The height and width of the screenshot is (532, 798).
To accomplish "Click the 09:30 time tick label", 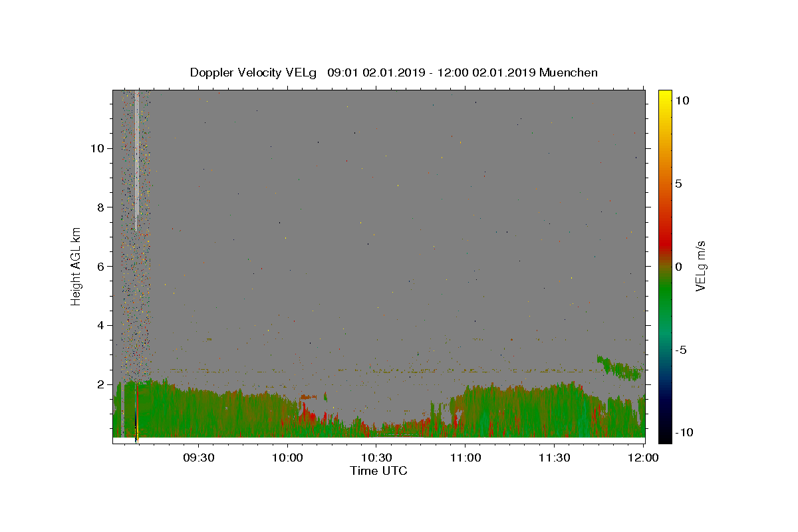I will [x=199, y=458].
